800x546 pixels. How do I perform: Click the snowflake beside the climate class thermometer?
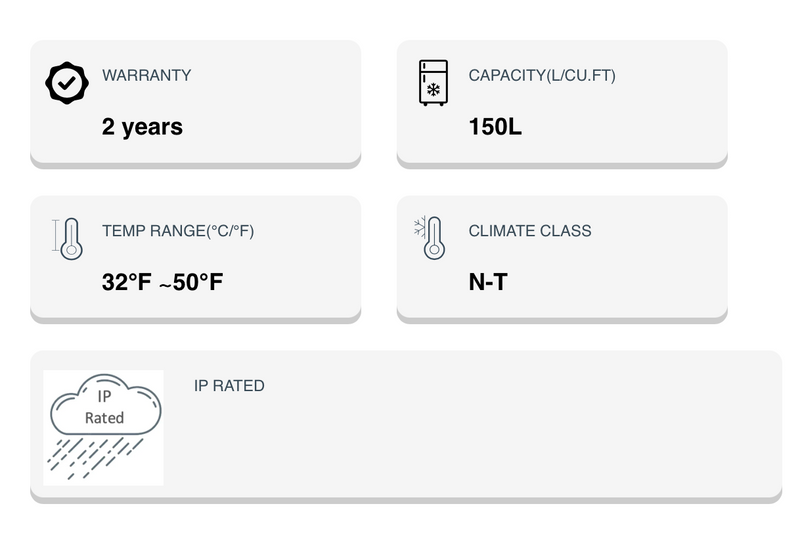tap(421, 225)
